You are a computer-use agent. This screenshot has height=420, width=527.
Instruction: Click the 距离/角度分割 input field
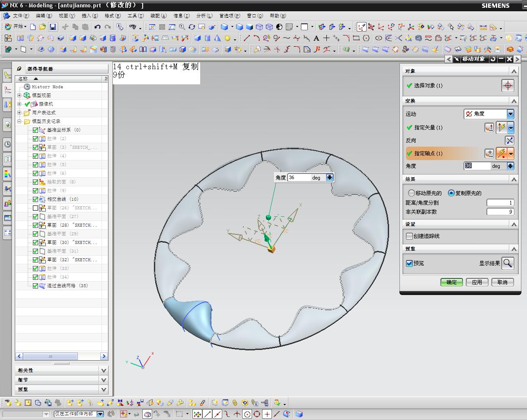click(500, 203)
